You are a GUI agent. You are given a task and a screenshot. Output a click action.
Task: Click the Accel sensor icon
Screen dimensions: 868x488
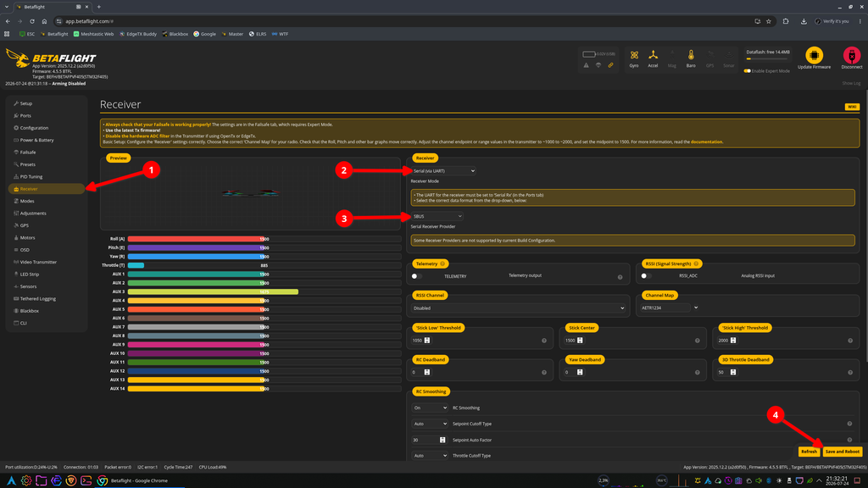pyautogui.click(x=654, y=55)
